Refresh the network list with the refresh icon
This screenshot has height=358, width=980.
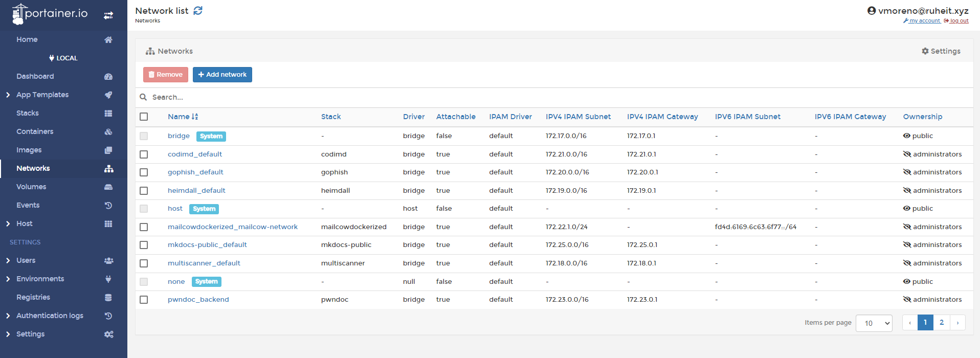coord(198,11)
